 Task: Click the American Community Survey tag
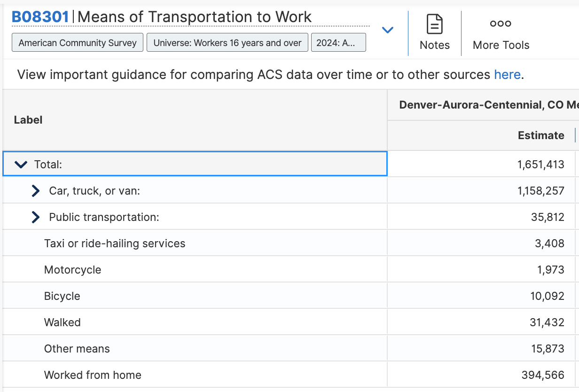pos(78,43)
